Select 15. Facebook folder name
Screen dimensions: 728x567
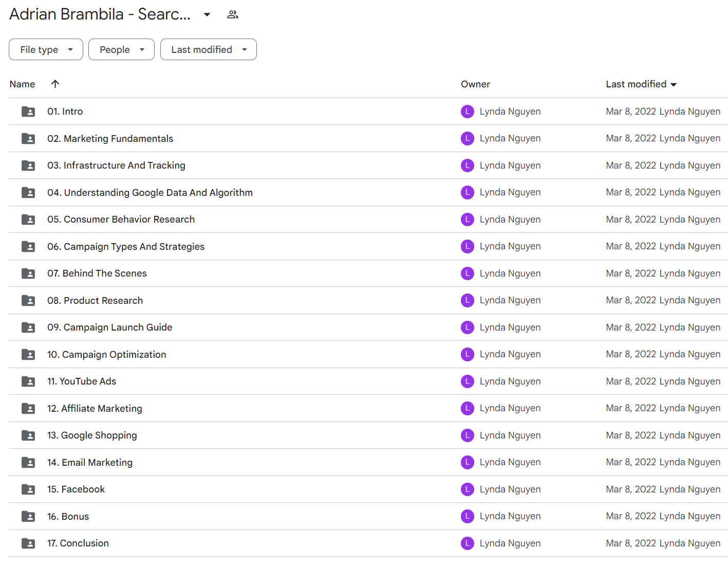76,489
